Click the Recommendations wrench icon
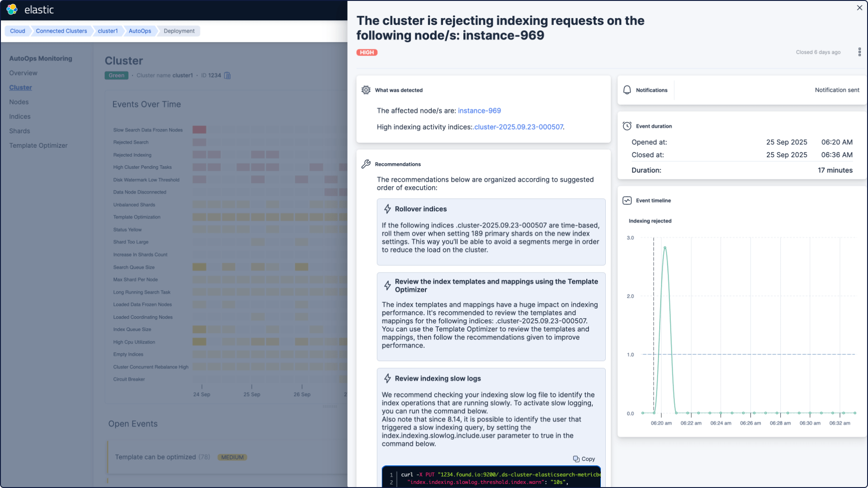The height and width of the screenshot is (488, 868). [x=366, y=164]
